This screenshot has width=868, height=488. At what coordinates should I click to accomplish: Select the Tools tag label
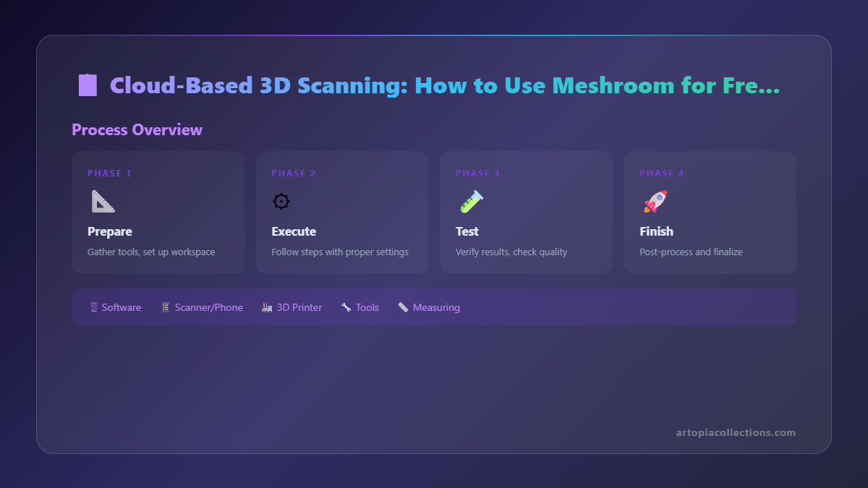(367, 307)
